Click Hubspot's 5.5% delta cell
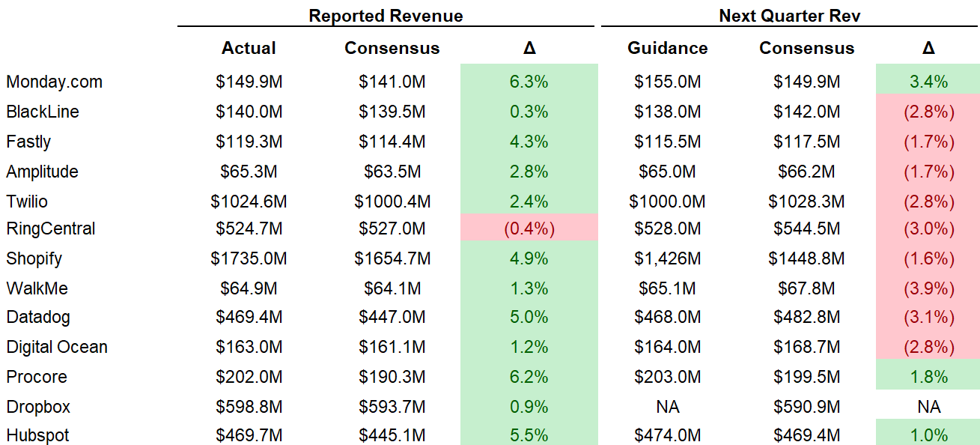This screenshot has width=980, height=445. point(529,434)
